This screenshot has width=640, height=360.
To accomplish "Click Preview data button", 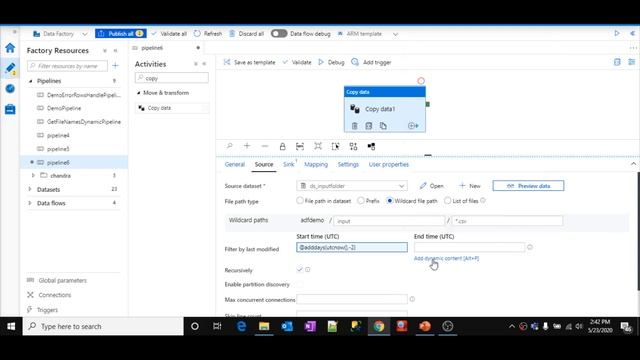I will click(x=528, y=186).
